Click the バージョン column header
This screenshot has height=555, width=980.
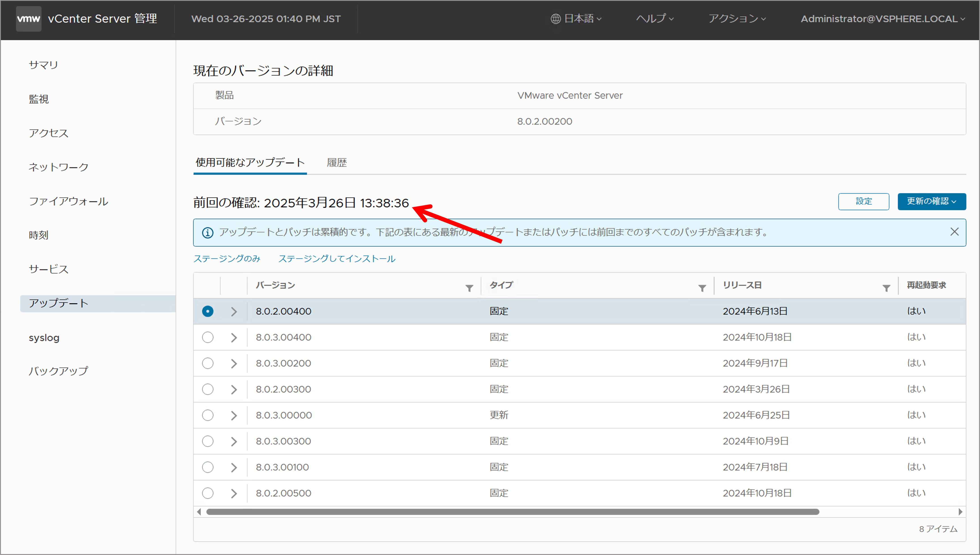click(x=275, y=285)
